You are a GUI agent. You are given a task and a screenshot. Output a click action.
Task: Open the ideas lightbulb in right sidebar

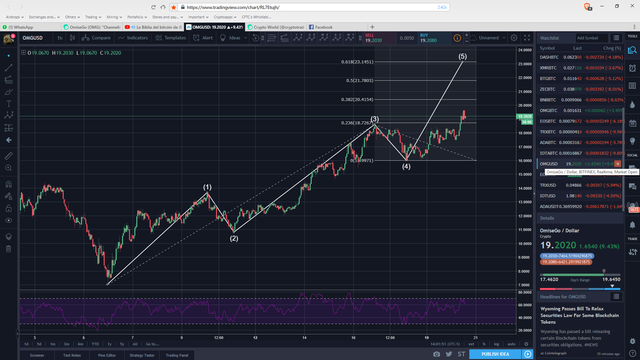point(632,141)
